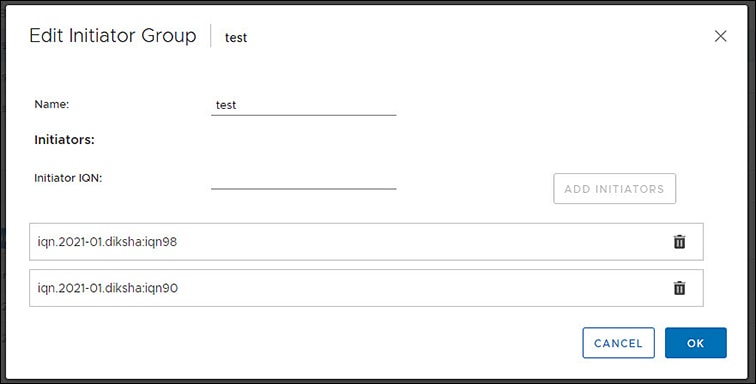Click the 'Name:' field label

point(52,104)
